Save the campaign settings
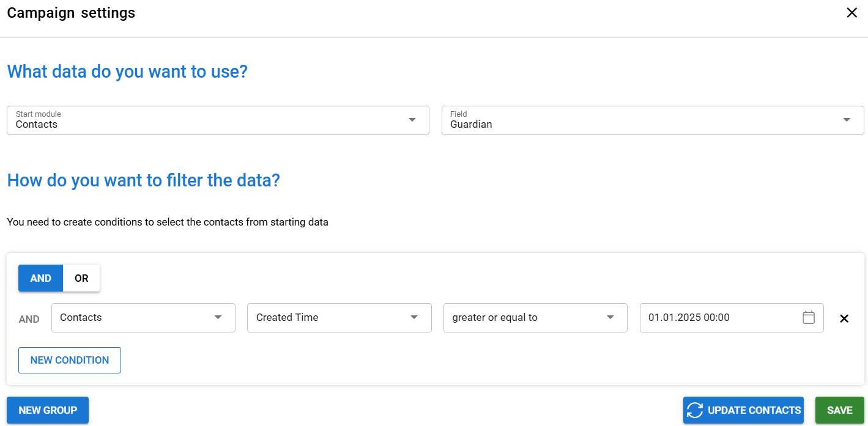Screen dimensions: 868x426 pos(839,410)
